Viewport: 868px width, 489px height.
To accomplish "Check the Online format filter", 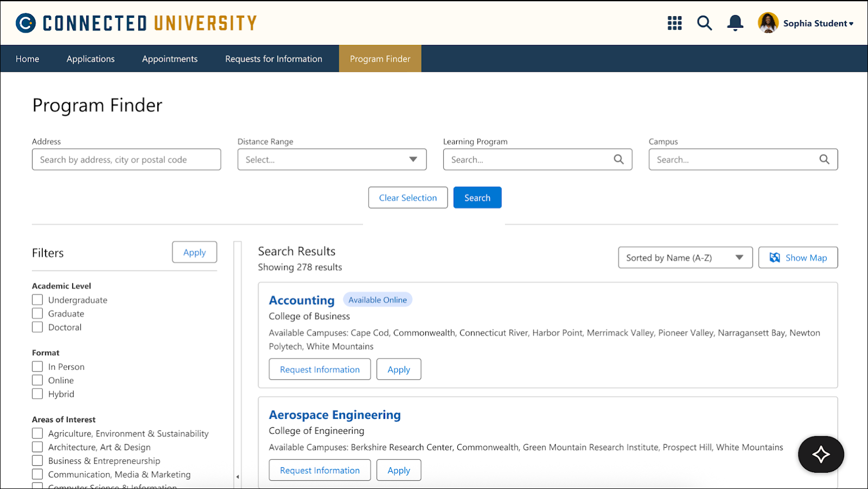I will coord(37,380).
